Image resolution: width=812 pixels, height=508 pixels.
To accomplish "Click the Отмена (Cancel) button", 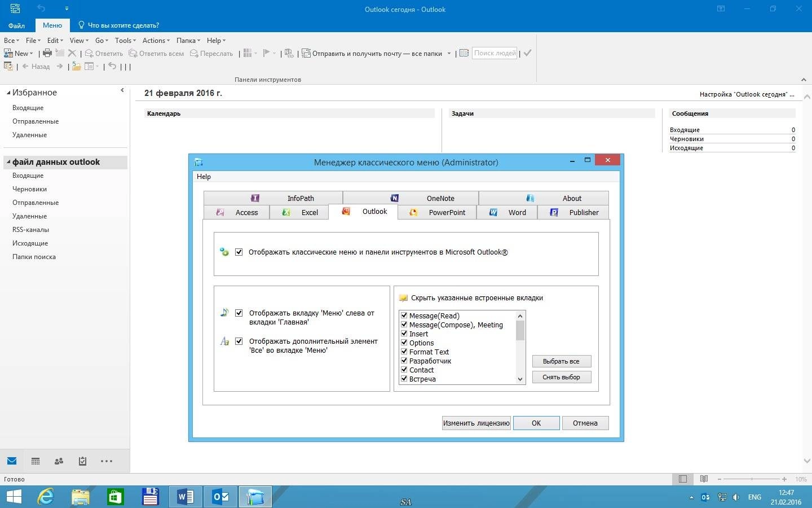I will point(585,423).
